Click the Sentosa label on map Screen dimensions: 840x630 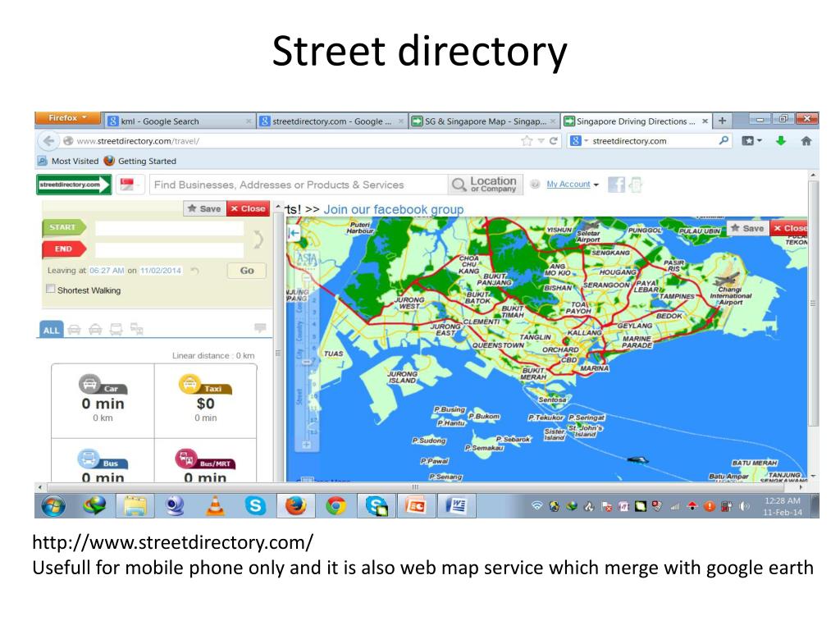(x=552, y=399)
